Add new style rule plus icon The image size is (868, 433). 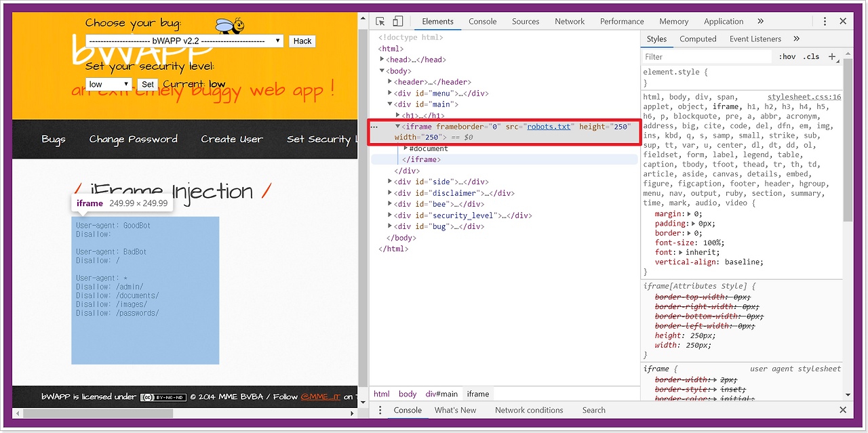click(832, 57)
